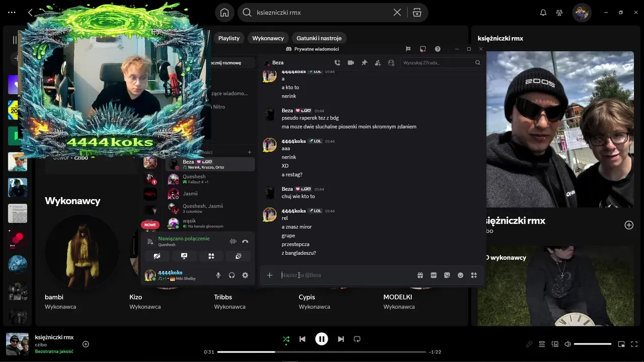The width and height of the screenshot is (644, 362).
Task: Toggle repeat in Spotify player
Action: tap(357, 339)
